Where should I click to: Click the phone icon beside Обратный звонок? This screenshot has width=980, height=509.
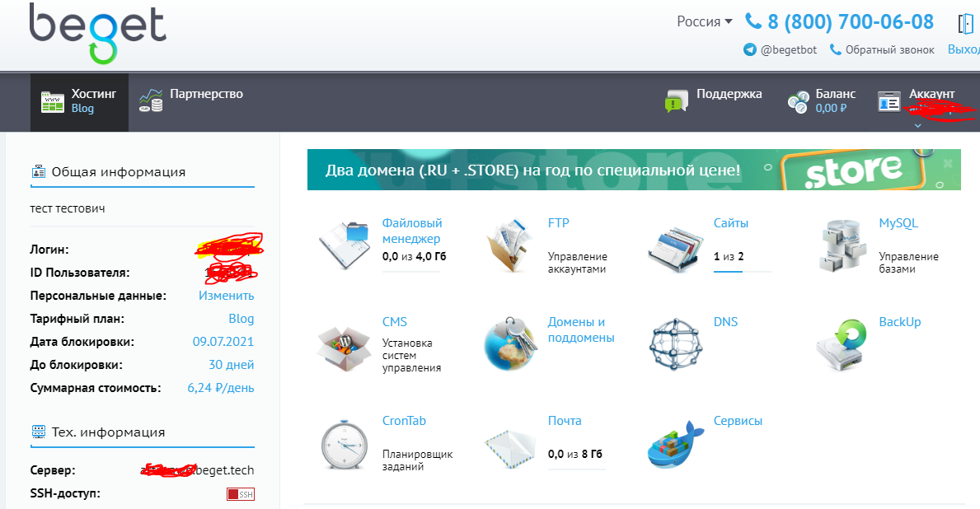tap(835, 49)
